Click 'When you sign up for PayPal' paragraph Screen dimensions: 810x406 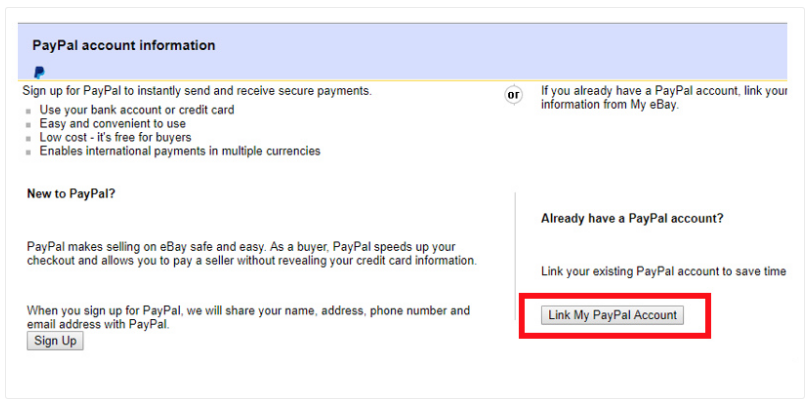pyautogui.click(x=248, y=318)
